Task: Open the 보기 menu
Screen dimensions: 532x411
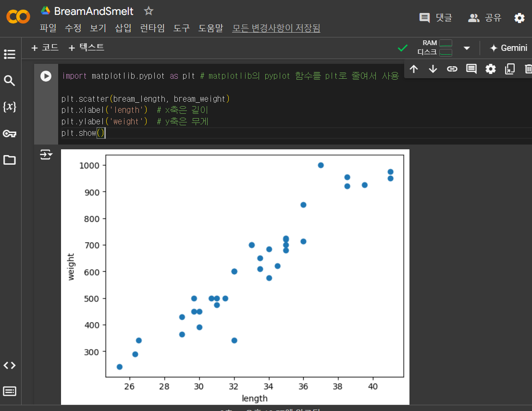Action: pos(98,28)
